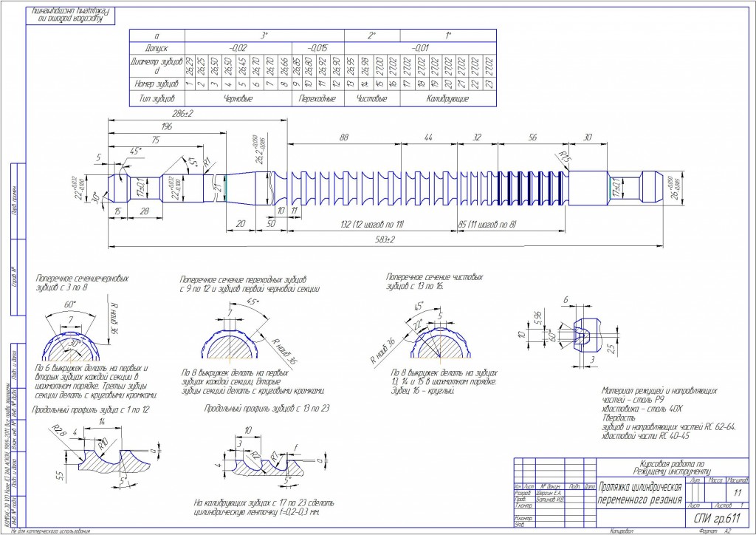The image size is (756, 535).
Task: Click the 'Допуск' row header
Action: 157,48
